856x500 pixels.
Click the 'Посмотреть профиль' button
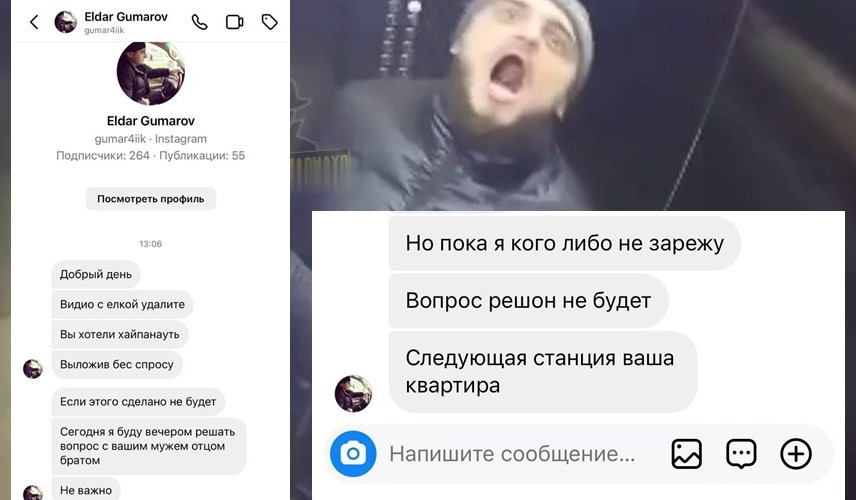click(151, 199)
